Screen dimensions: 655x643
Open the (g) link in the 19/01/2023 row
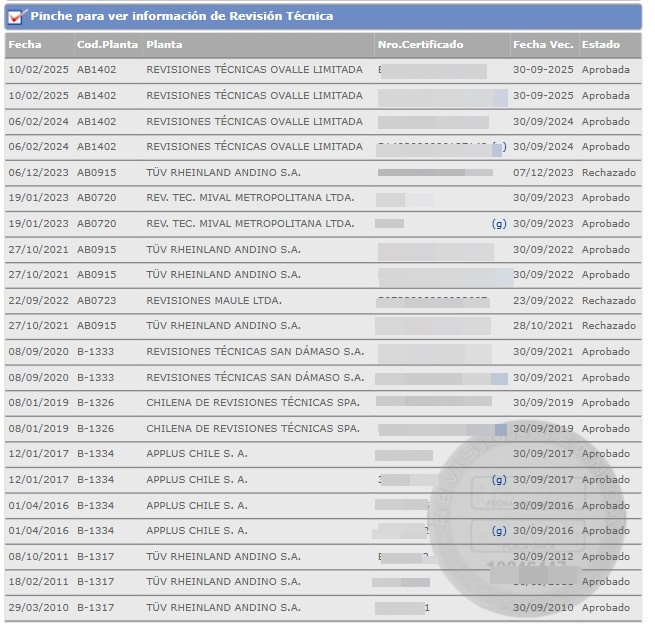point(499,224)
